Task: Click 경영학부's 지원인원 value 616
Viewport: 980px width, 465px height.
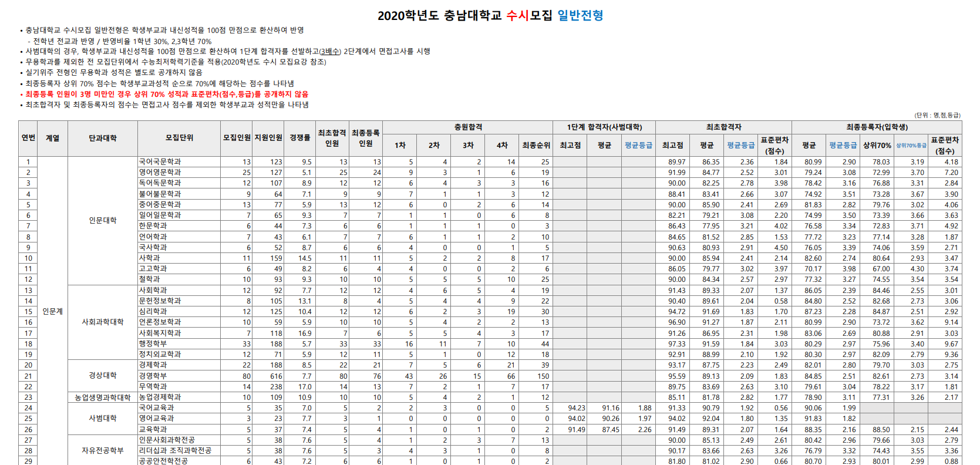Action: click(276, 376)
